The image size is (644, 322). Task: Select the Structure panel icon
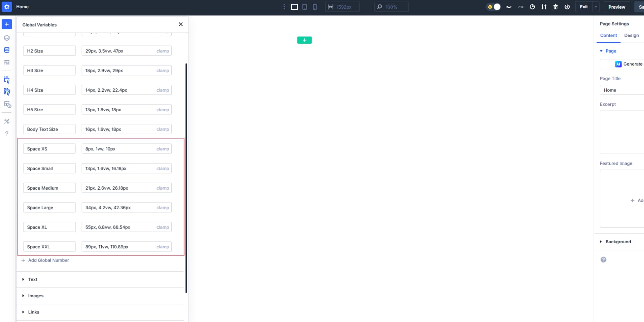6,38
